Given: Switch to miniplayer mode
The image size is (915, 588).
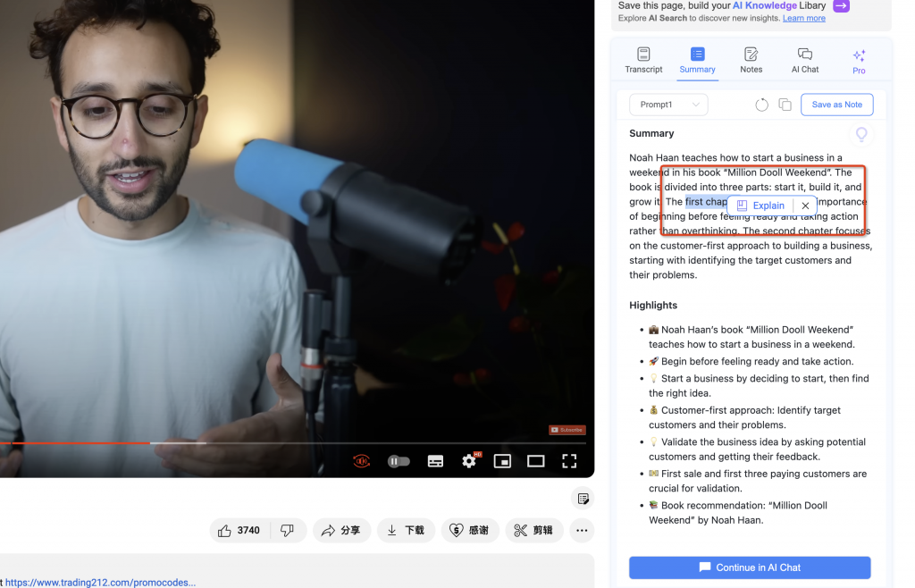Looking at the screenshot, I should 502,460.
